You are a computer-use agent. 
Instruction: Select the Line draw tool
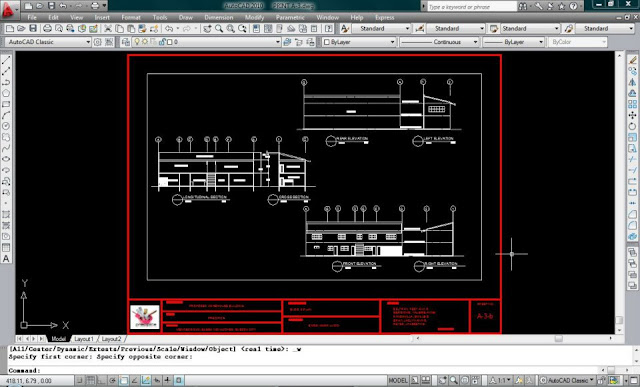click(x=6, y=60)
